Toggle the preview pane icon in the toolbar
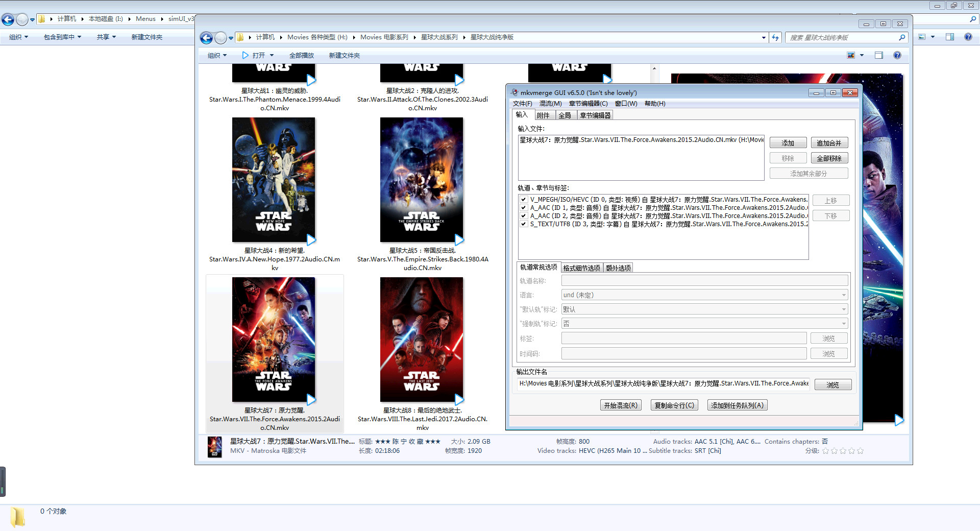The height and width of the screenshot is (531, 980). tap(878, 55)
